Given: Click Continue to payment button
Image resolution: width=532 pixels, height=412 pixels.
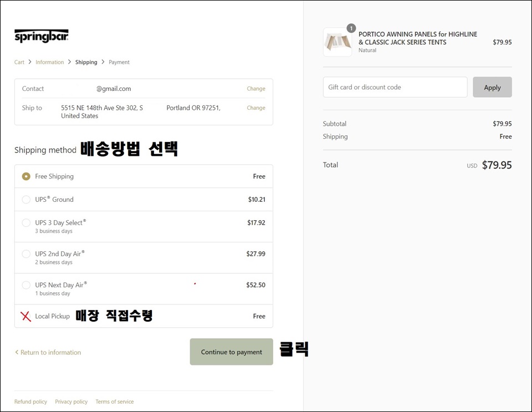Looking at the screenshot, I should (x=232, y=352).
